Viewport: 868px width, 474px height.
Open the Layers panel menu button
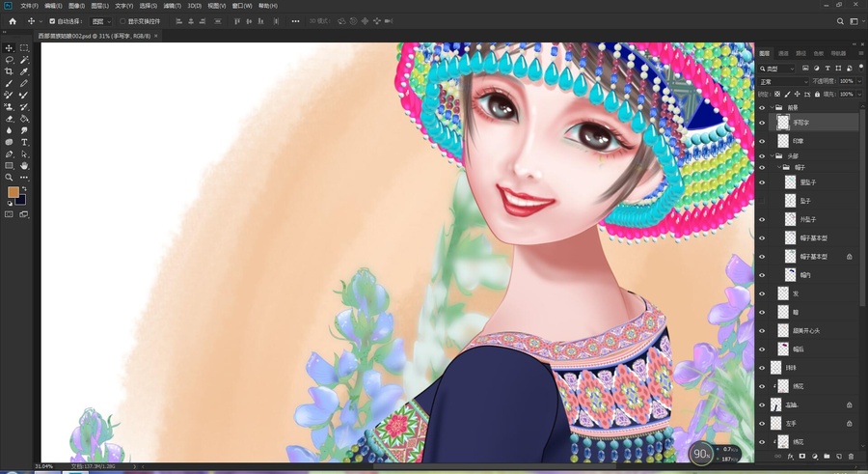click(x=860, y=53)
